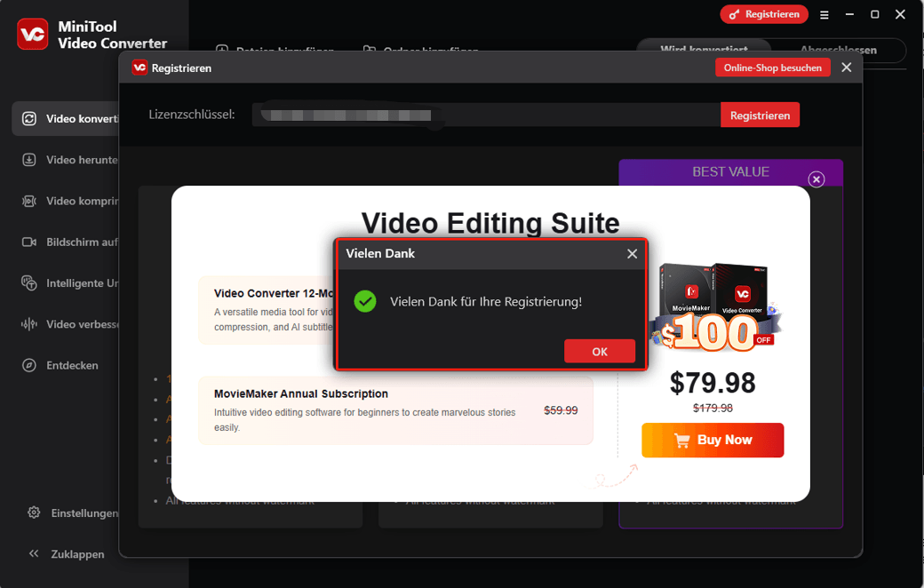Image resolution: width=924 pixels, height=588 pixels.
Task: Click the Intelligente sidebar icon
Action: (x=28, y=282)
